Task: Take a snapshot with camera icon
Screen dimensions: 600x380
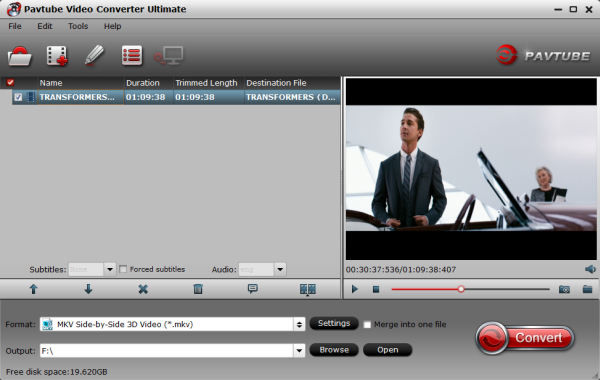Action: (564, 289)
